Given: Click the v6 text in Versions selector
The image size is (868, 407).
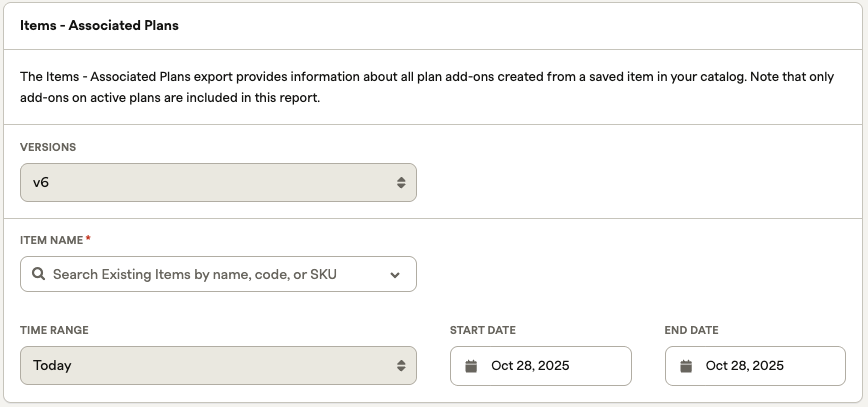Looking at the screenshot, I should click(42, 183).
